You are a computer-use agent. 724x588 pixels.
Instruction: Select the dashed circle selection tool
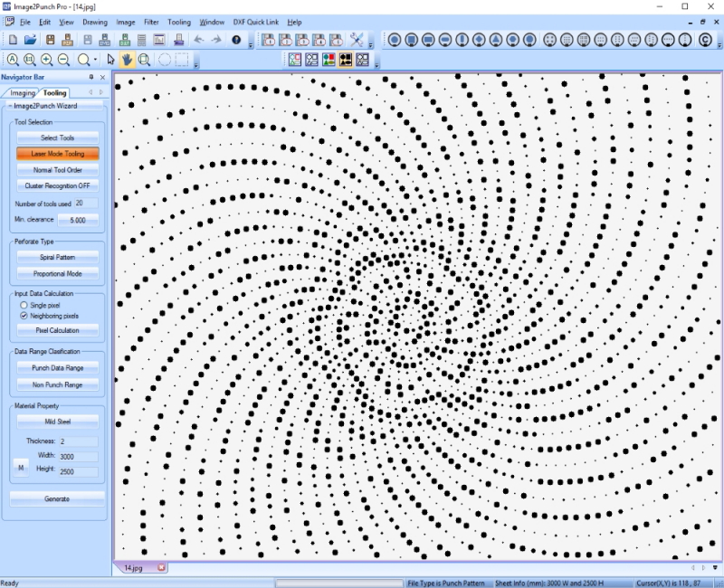165,60
